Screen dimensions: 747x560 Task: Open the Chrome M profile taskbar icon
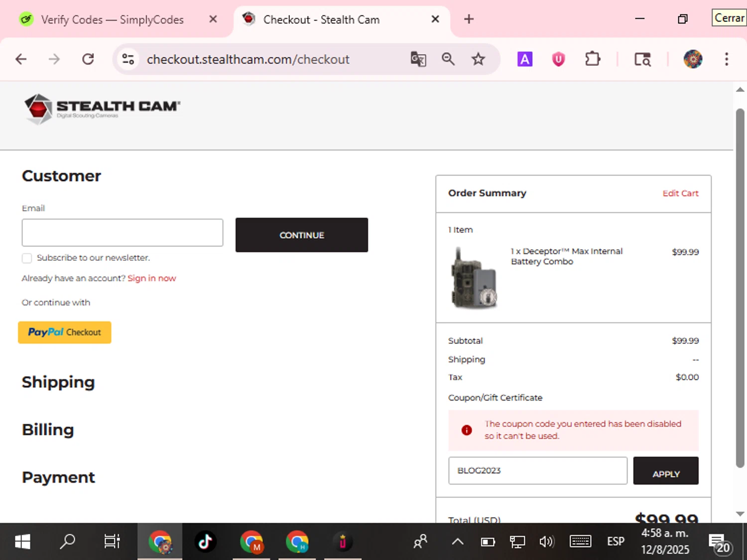click(x=251, y=542)
